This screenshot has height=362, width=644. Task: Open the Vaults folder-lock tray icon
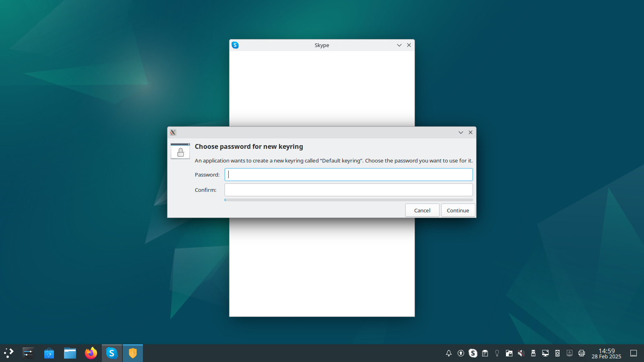509,353
